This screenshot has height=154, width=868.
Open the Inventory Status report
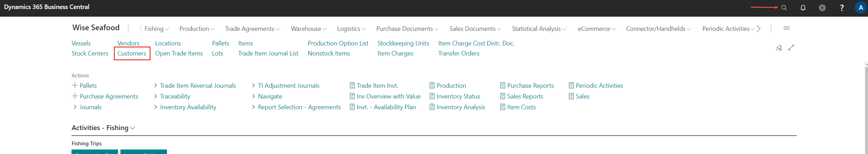pos(458,96)
